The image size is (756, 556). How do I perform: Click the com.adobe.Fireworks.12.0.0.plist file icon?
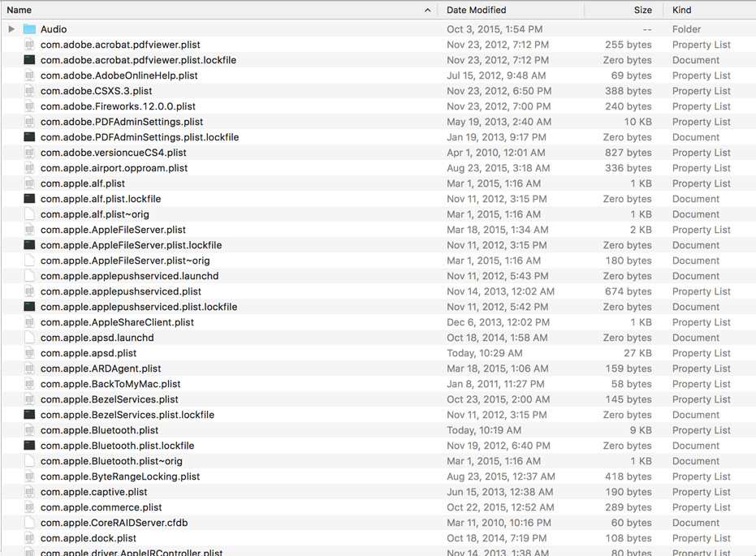[x=29, y=106]
